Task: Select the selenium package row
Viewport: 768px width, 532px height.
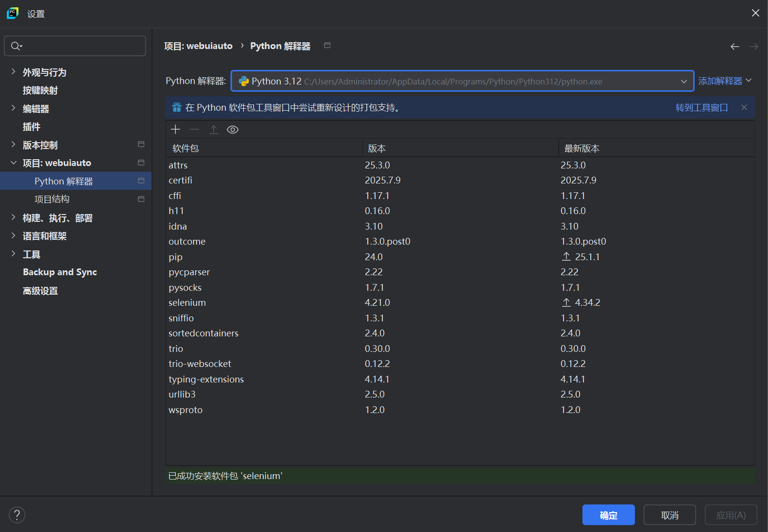Action: pyautogui.click(x=460, y=302)
